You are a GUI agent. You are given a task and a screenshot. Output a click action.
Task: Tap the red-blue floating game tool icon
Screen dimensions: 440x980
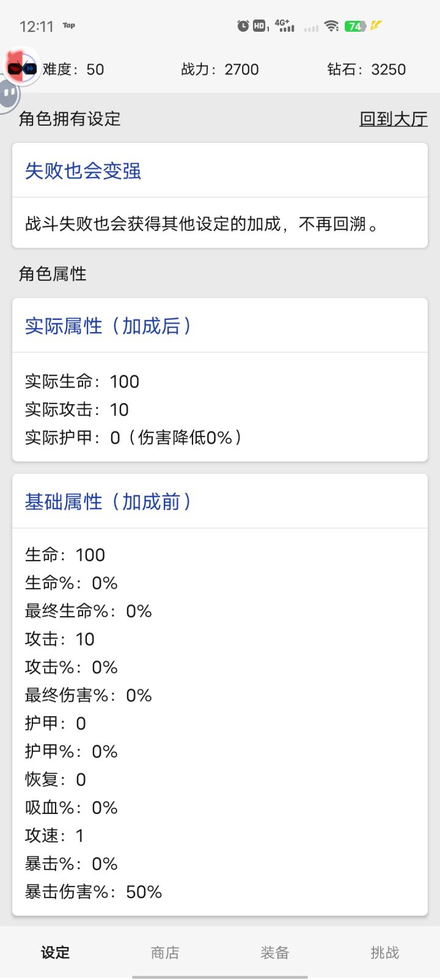(x=22, y=67)
